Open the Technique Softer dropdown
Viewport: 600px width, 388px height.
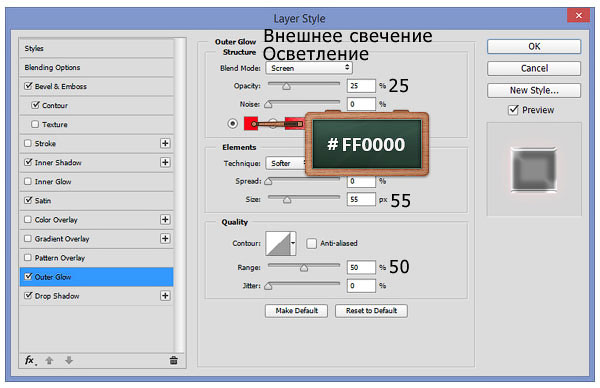tap(286, 163)
